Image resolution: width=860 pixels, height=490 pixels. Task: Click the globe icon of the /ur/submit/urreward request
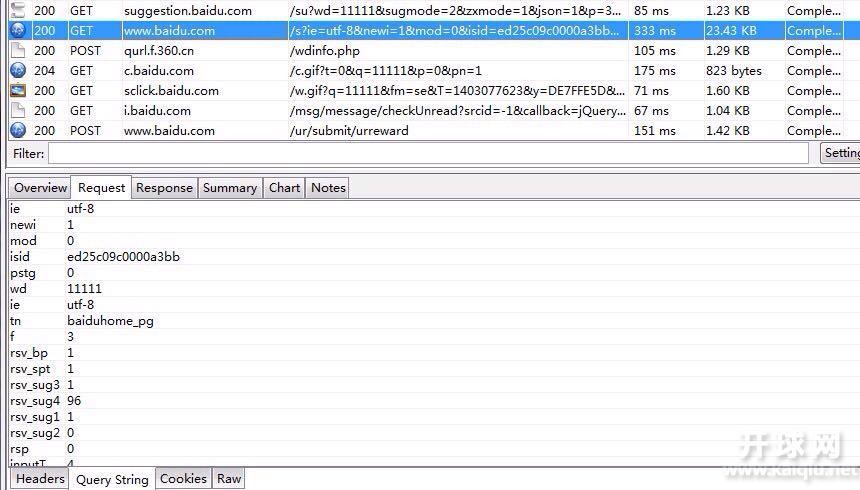click(18, 131)
